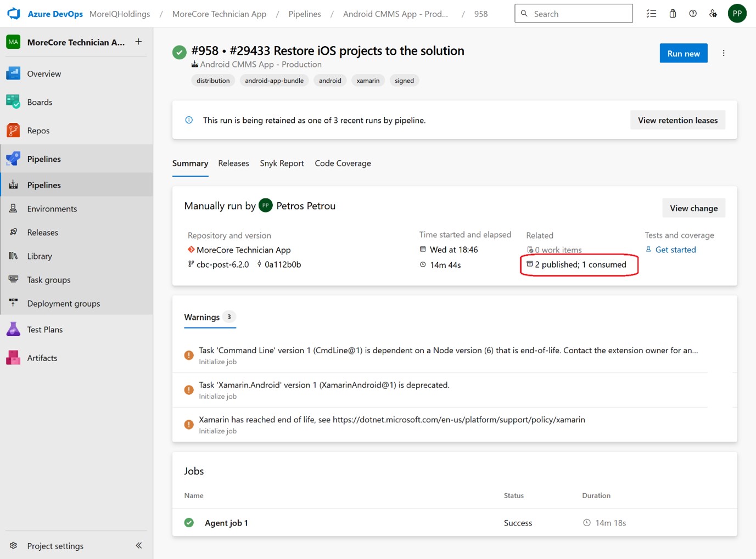Open the shopping bag marketplace icon

tap(673, 14)
